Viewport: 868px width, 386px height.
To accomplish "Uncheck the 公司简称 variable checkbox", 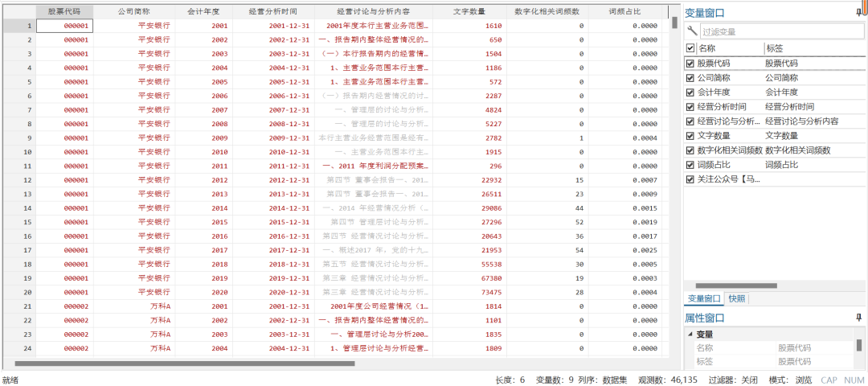I will tap(690, 78).
